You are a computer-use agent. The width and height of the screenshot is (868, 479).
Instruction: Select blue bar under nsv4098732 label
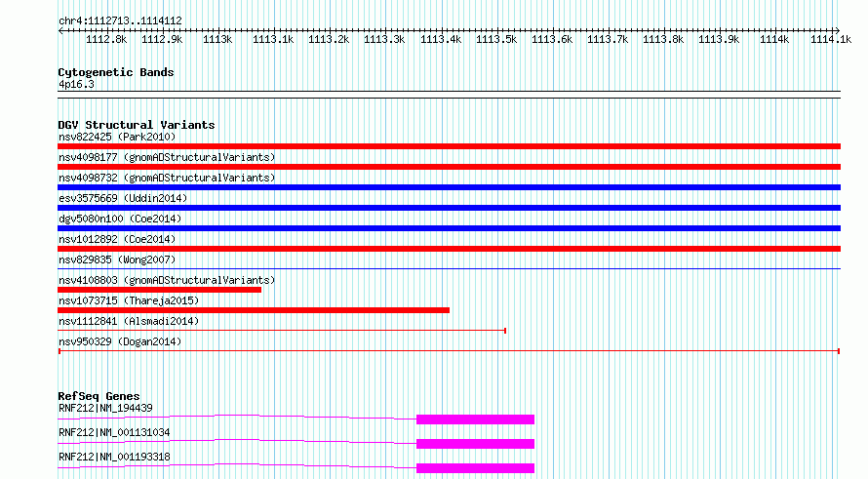[x=449, y=187]
